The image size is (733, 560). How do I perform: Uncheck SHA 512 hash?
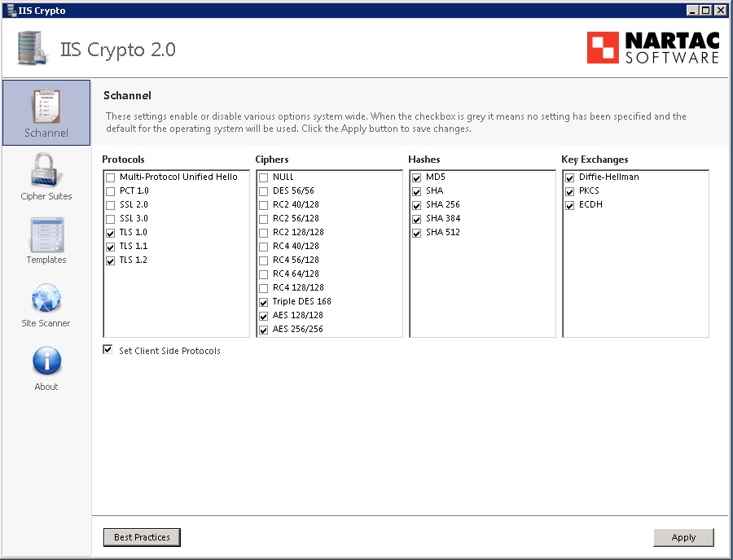[416, 233]
